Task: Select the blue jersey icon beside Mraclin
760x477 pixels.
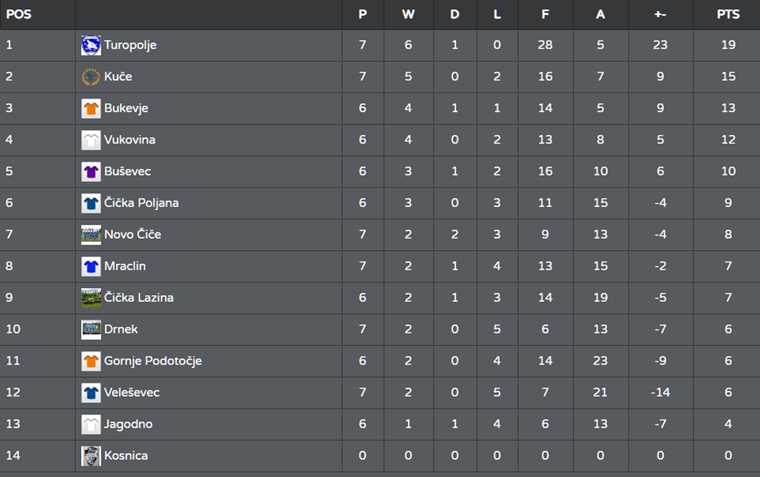Action: [x=91, y=266]
